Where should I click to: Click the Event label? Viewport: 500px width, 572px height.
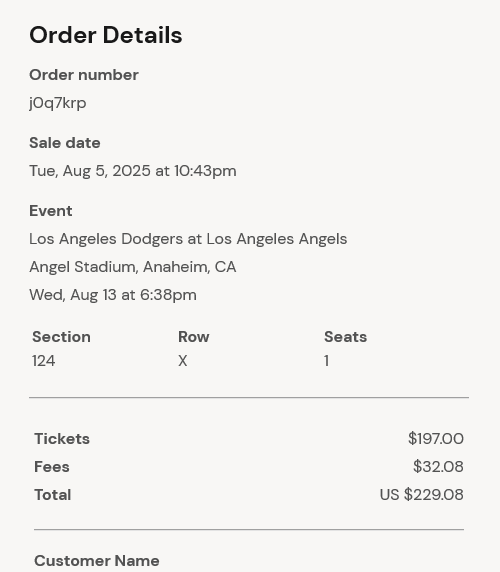click(51, 211)
